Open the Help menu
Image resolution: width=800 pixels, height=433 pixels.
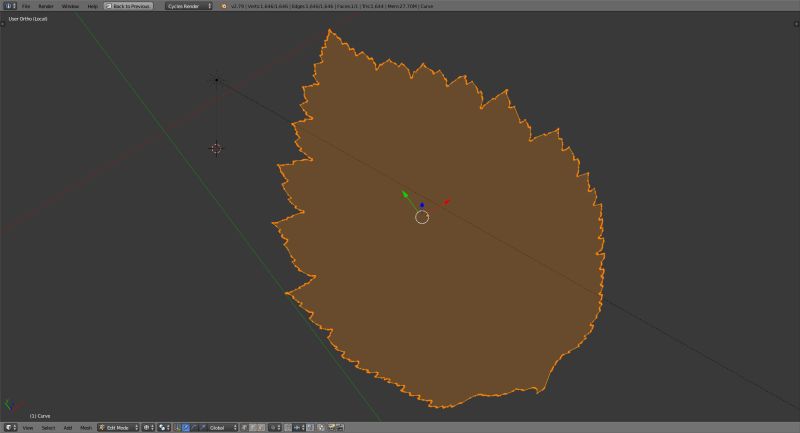pyautogui.click(x=92, y=6)
